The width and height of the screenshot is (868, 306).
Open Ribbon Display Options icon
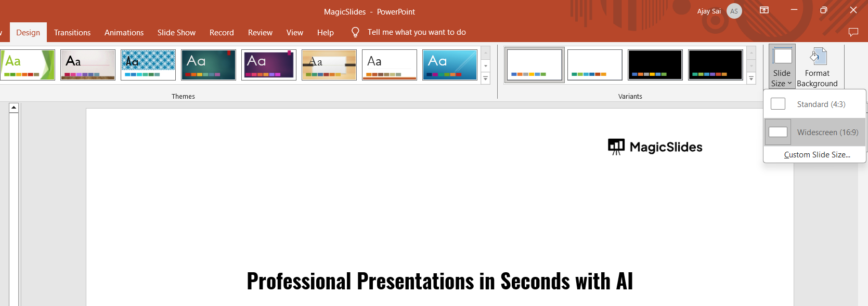765,10
